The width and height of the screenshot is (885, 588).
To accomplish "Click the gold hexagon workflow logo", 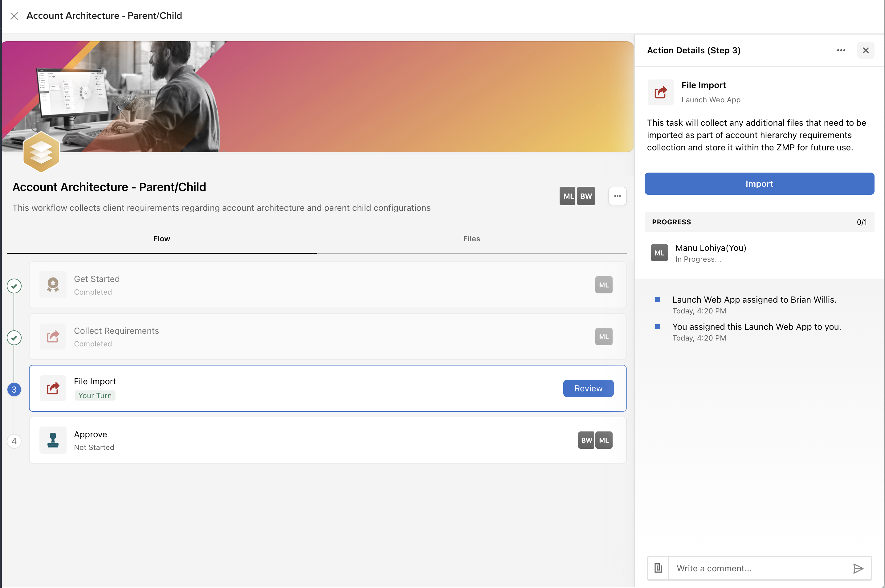I will (x=41, y=152).
